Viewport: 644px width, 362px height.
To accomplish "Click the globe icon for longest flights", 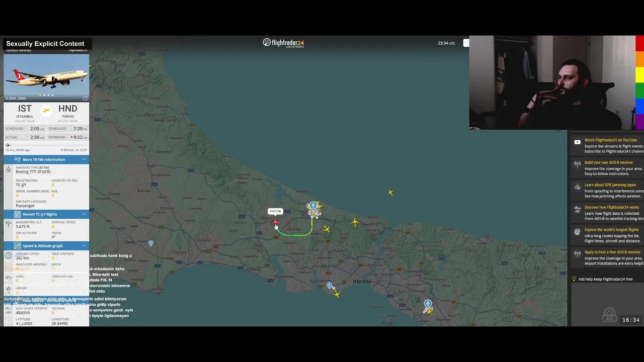I will tap(577, 232).
